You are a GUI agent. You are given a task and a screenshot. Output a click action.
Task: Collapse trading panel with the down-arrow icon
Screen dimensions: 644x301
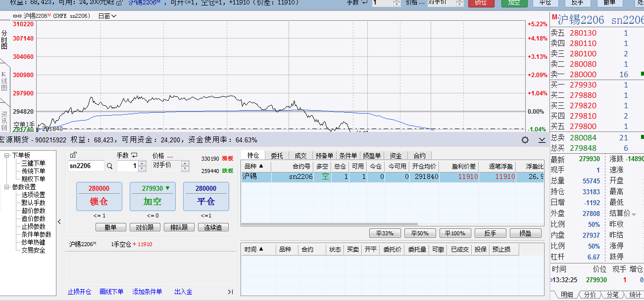(542, 140)
